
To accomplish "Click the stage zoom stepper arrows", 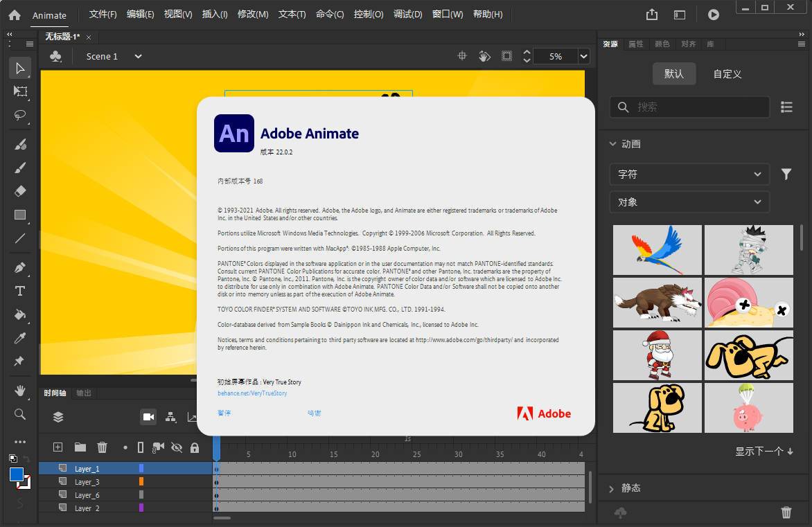I will pos(527,56).
